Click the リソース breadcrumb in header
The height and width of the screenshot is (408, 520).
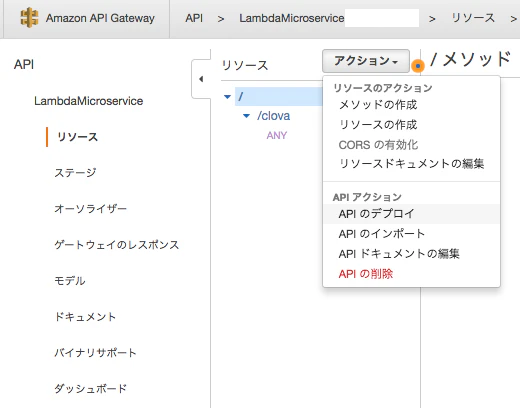click(473, 18)
